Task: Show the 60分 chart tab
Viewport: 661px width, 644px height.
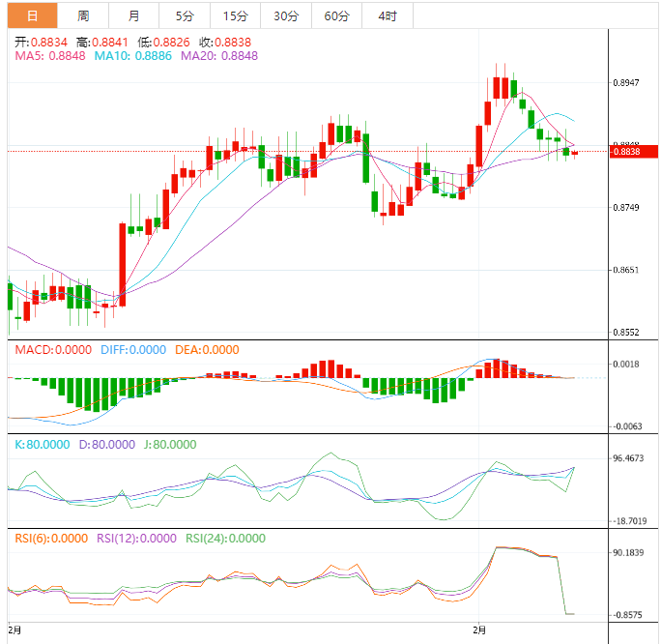Action: (336, 15)
